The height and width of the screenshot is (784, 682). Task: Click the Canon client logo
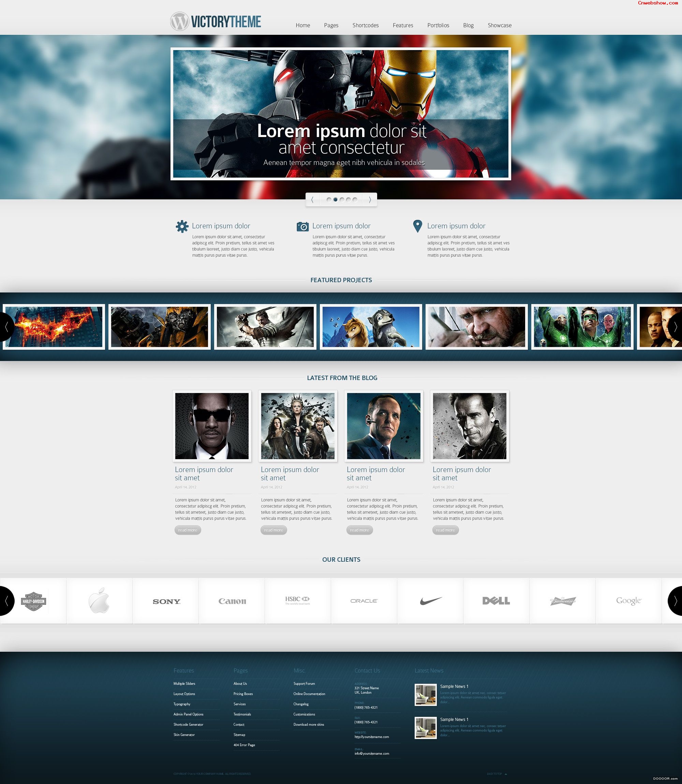coord(232,601)
